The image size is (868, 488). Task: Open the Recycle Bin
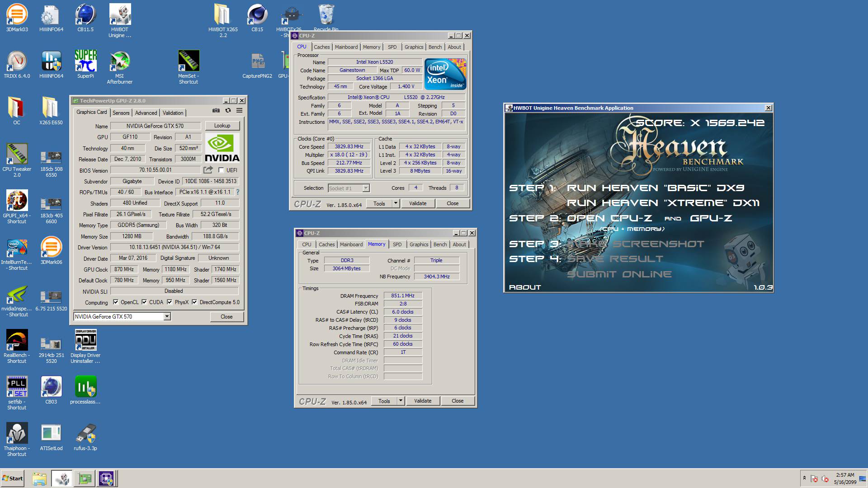[326, 18]
